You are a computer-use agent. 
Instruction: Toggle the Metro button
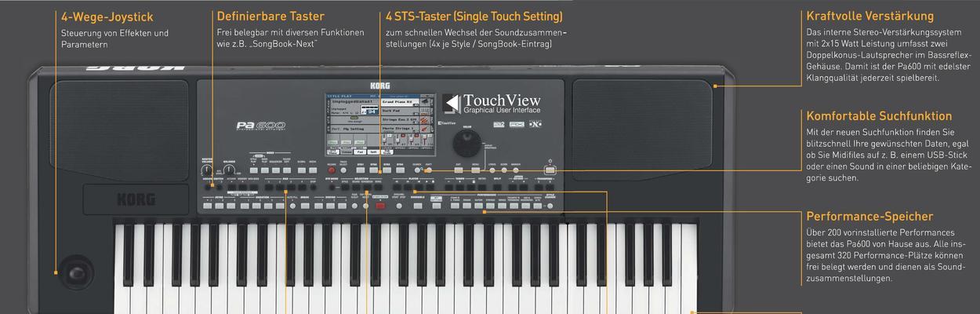[482, 187]
